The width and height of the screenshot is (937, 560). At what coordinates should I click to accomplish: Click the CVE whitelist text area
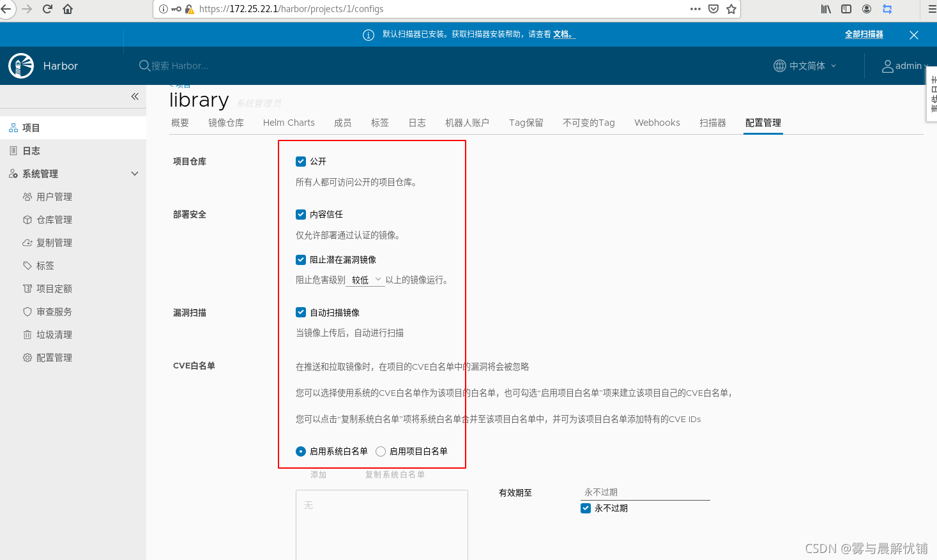[x=382, y=525]
